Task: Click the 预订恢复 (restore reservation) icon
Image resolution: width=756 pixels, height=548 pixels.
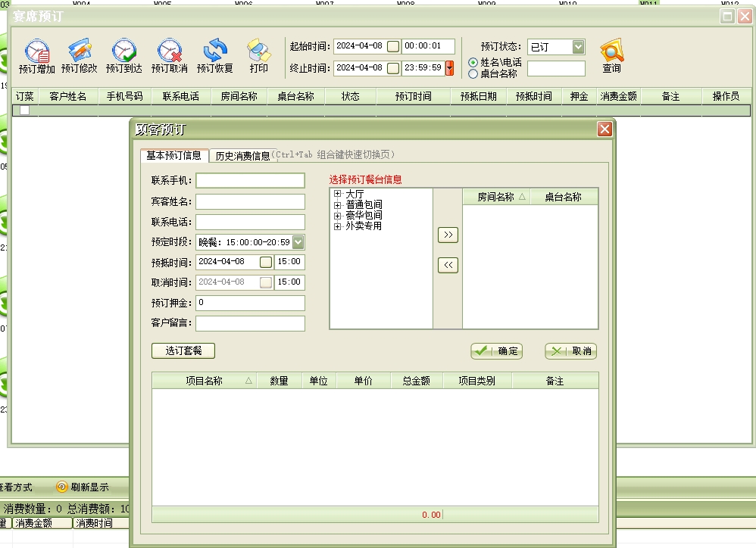Action: click(x=215, y=51)
